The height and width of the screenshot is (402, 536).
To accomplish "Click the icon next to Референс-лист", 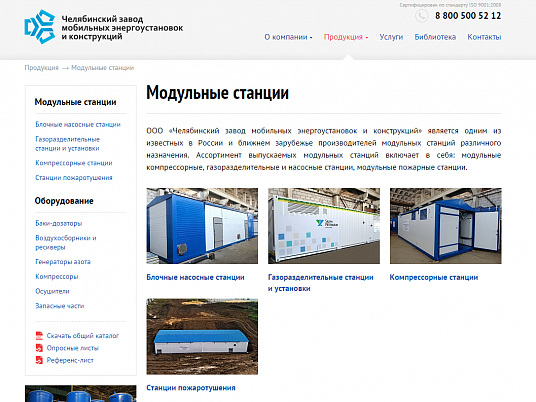I will (x=39, y=360).
